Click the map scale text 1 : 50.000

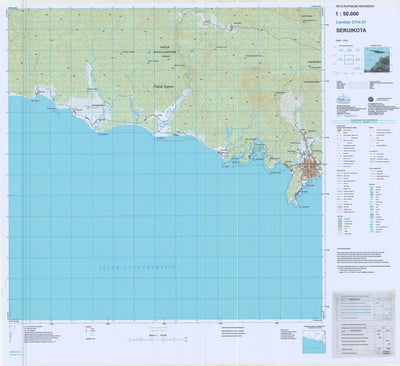[x=347, y=14]
